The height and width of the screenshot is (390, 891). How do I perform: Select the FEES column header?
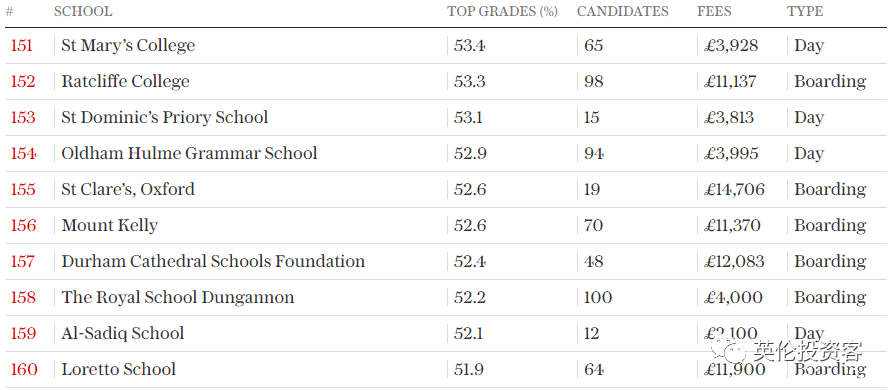(x=714, y=11)
